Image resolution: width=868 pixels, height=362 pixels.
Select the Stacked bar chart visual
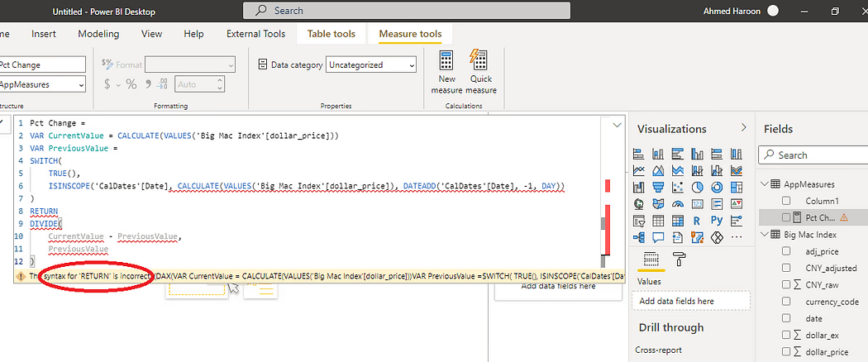[638, 154]
